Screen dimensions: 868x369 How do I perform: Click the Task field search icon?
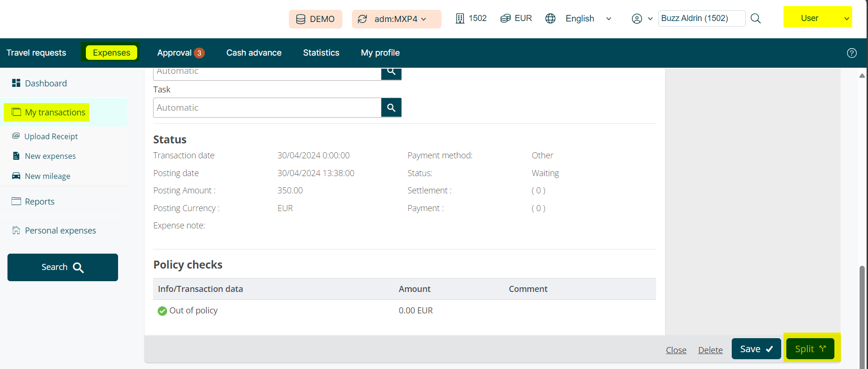(391, 108)
